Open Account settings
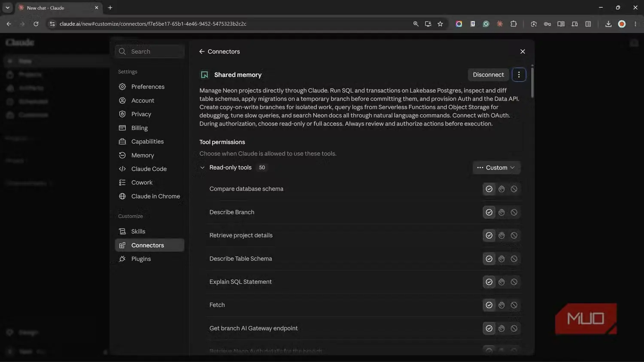The image size is (644, 362). (x=149, y=100)
